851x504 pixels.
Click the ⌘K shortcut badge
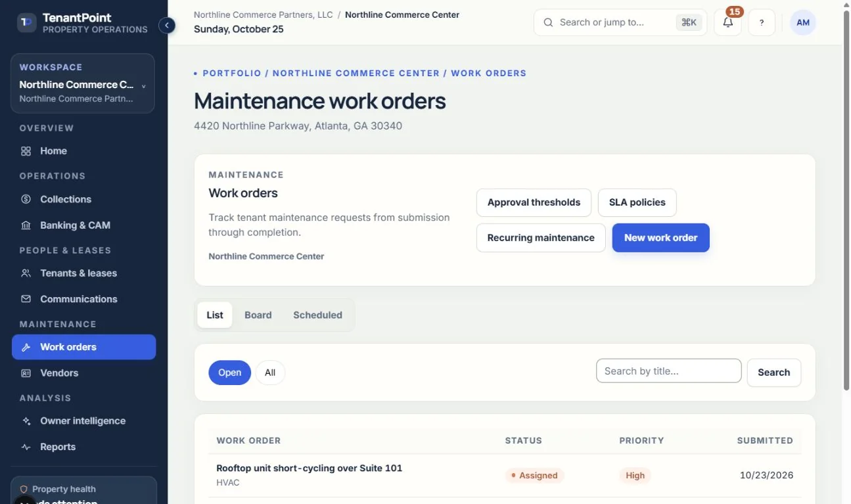click(x=689, y=22)
